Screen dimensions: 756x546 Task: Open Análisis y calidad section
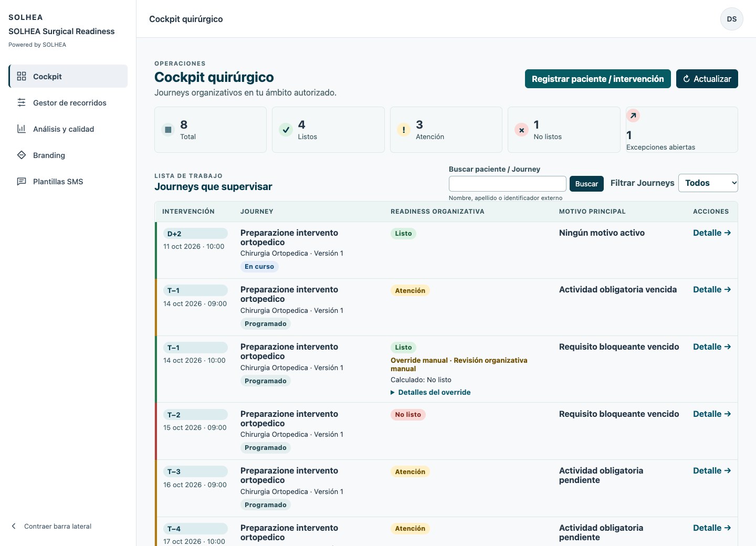coord(68,129)
